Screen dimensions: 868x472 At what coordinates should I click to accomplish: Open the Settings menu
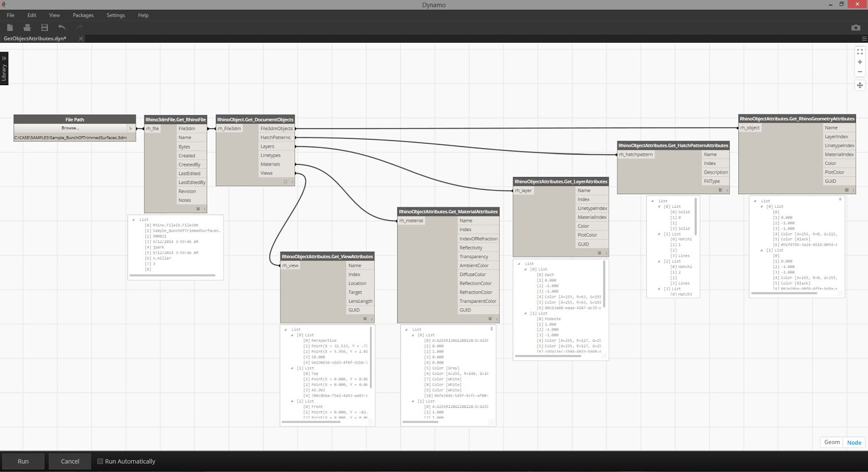pyautogui.click(x=116, y=15)
